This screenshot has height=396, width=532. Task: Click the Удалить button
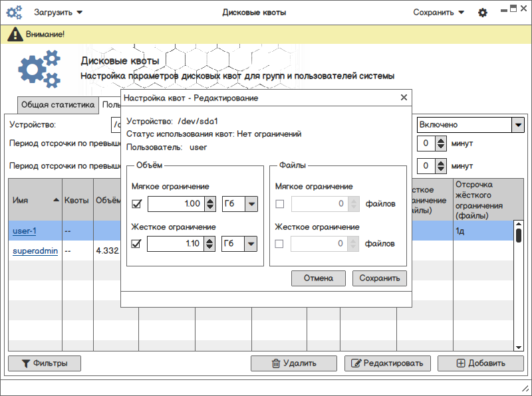click(x=294, y=363)
